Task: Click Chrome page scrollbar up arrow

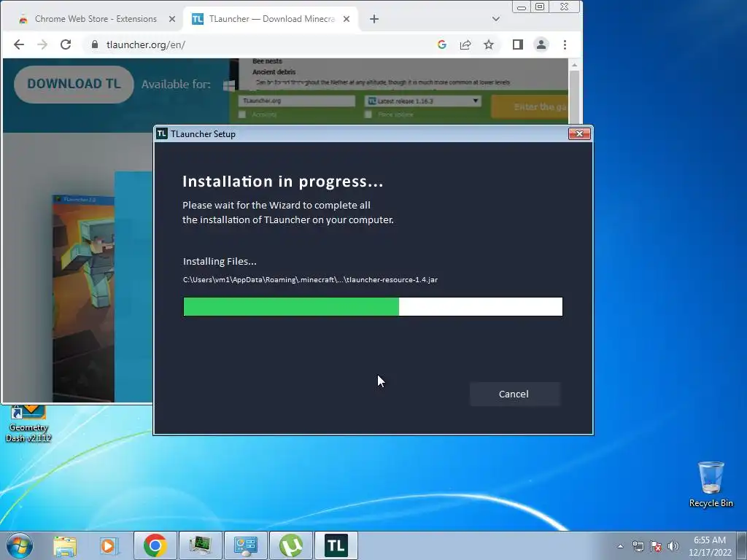Action: tap(575, 65)
